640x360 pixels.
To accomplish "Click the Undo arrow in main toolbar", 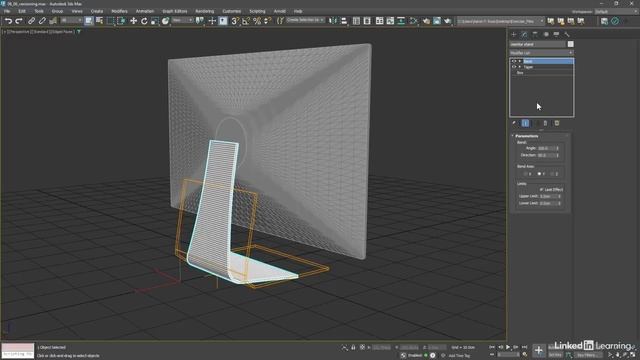I will click(x=8, y=21).
